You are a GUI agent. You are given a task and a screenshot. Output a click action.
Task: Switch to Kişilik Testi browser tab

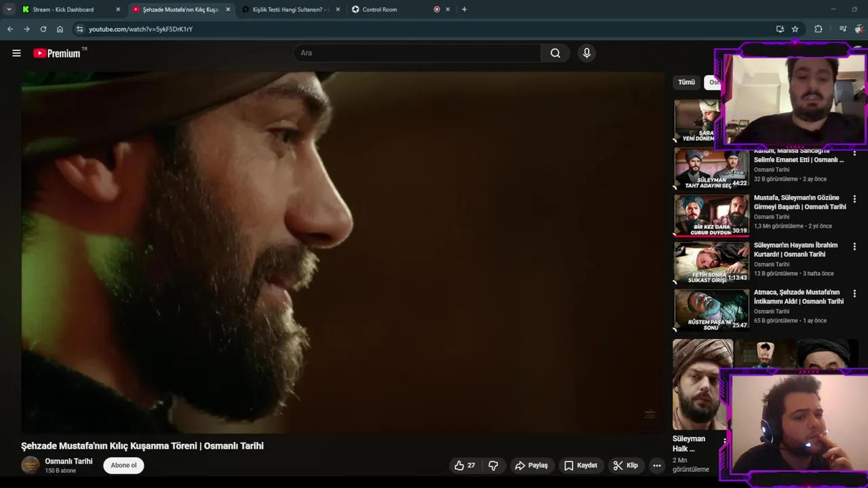(290, 9)
